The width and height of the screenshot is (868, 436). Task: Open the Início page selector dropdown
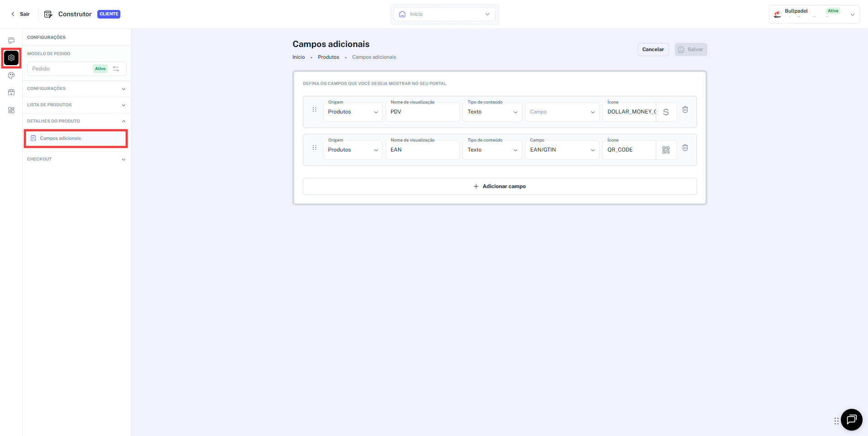(445, 14)
